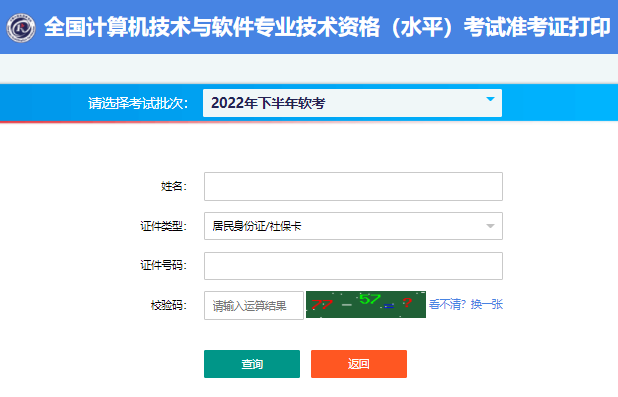Click the 看不清？换一张 refresh captcha link
Screen dimensions: 618x397
coord(466,304)
